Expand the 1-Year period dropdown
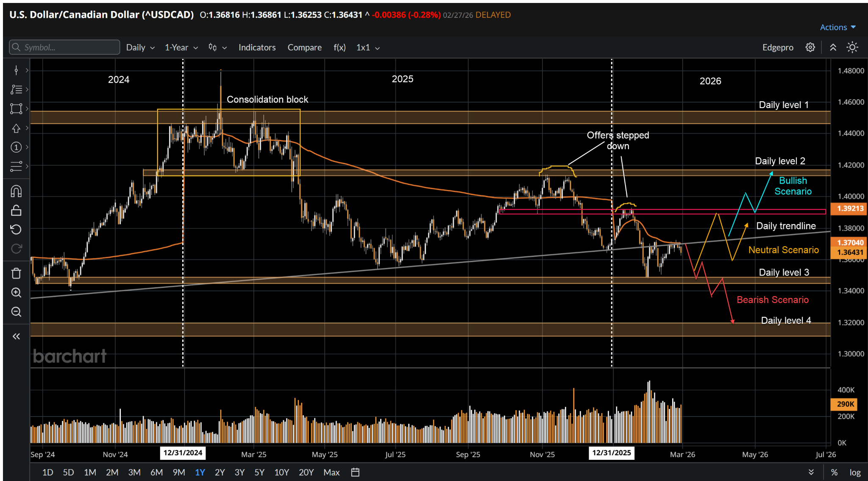868x481 pixels. pyautogui.click(x=181, y=47)
